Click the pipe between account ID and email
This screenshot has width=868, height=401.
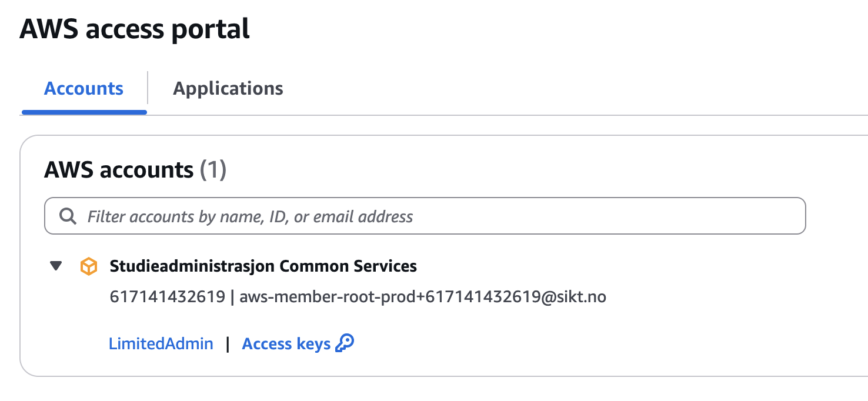tap(232, 297)
